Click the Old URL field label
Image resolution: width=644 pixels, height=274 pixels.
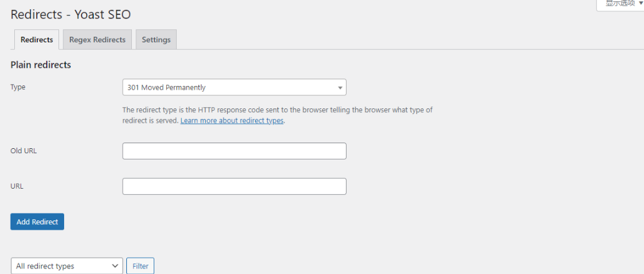pos(24,151)
